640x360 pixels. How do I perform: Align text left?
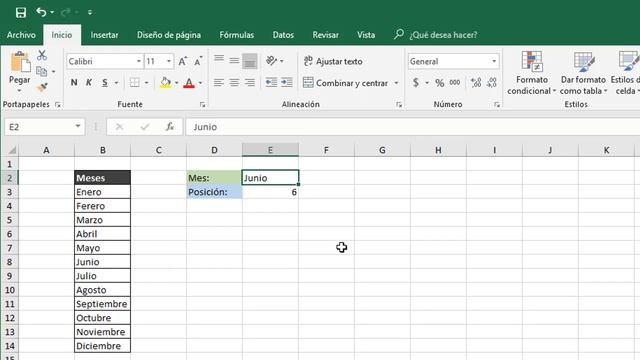219,83
